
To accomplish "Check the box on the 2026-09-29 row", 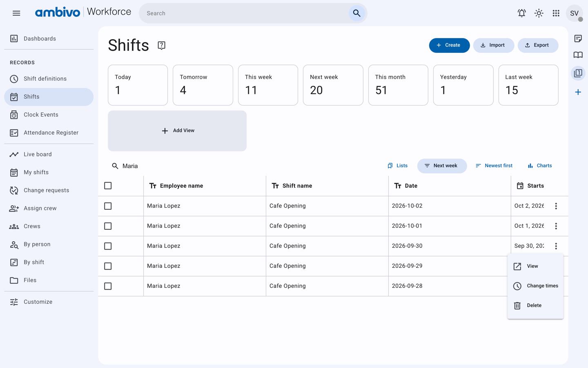I will (x=108, y=266).
